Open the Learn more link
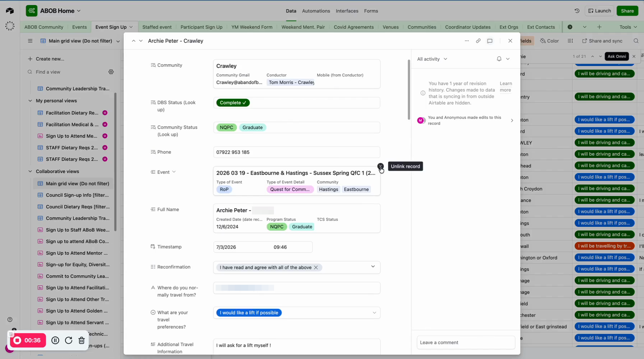 506,87
